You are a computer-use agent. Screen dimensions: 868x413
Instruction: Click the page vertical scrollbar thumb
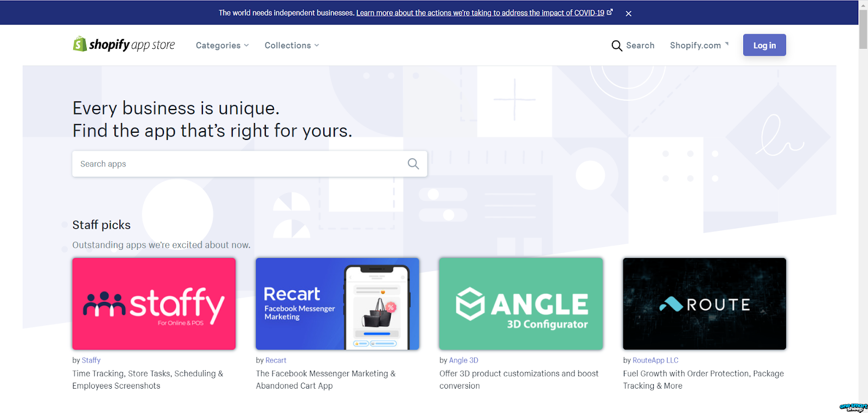pos(863,29)
